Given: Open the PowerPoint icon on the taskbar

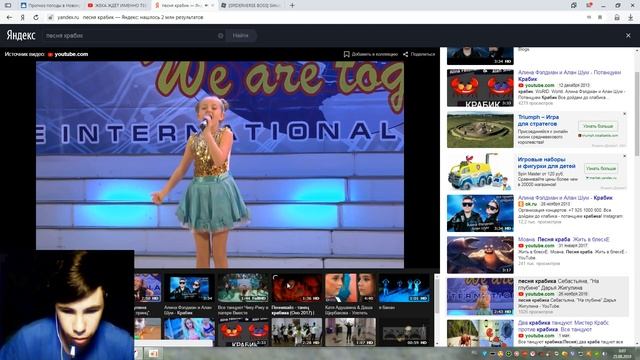Looking at the screenshot, I should pos(153,353).
